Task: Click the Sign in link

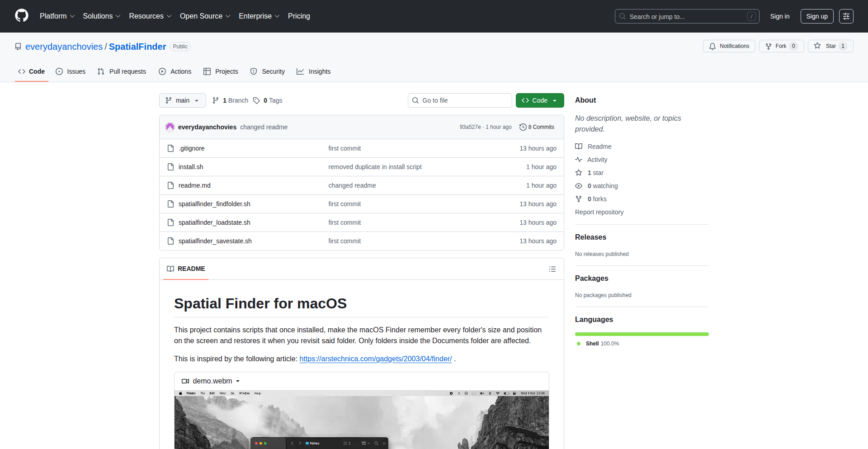Action: pos(780,16)
